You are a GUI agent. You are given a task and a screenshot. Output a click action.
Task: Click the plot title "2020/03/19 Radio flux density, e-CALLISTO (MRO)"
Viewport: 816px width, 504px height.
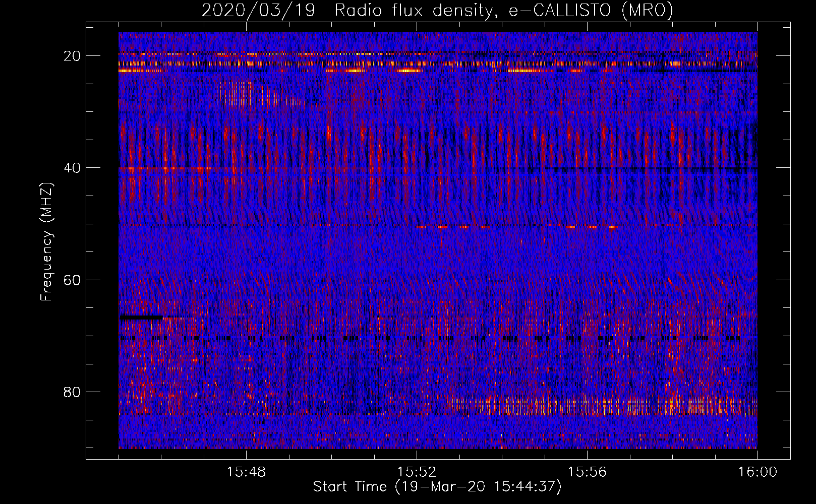point(437,10)
